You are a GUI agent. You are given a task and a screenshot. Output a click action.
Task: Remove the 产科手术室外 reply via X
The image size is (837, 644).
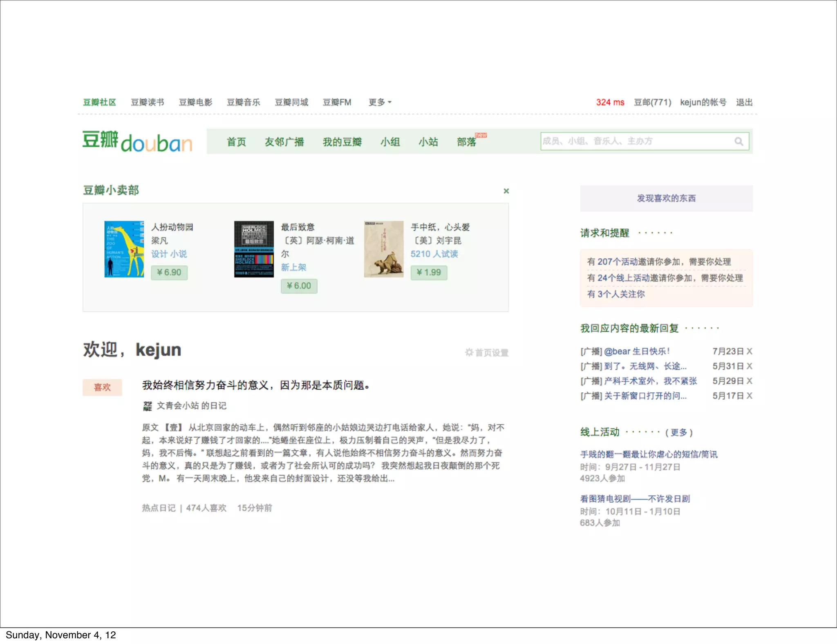[749, 381]
